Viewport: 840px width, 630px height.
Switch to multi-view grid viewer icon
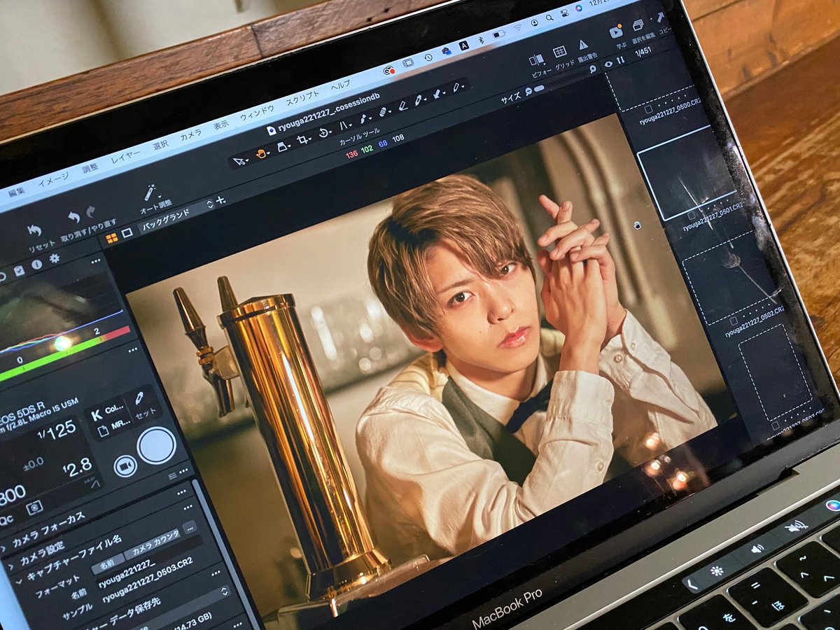(112, 239)
